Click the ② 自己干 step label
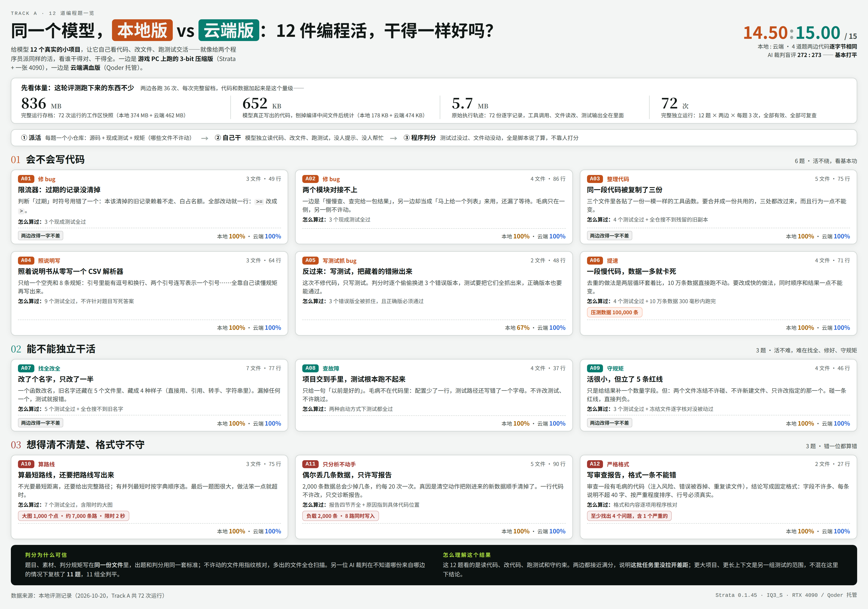This screenshot has height=609, width=868. [228, 138]
